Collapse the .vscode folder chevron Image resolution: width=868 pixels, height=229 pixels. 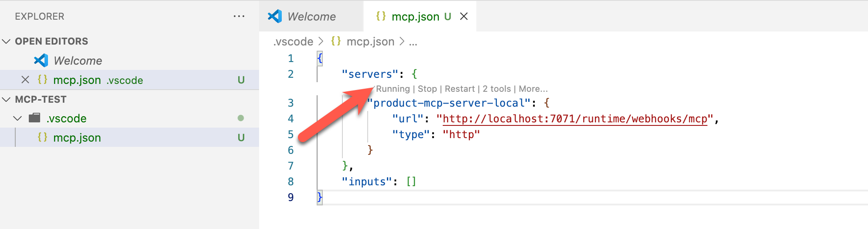[17, 118]
